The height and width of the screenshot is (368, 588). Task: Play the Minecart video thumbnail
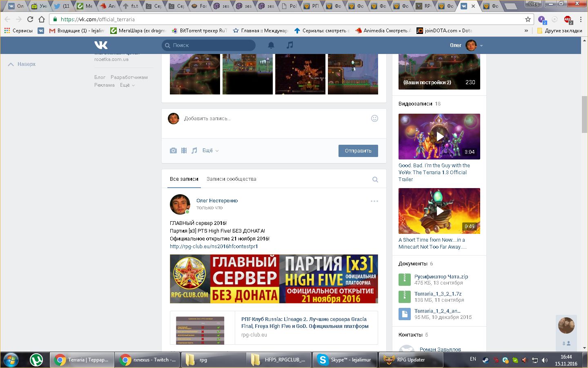439,211
